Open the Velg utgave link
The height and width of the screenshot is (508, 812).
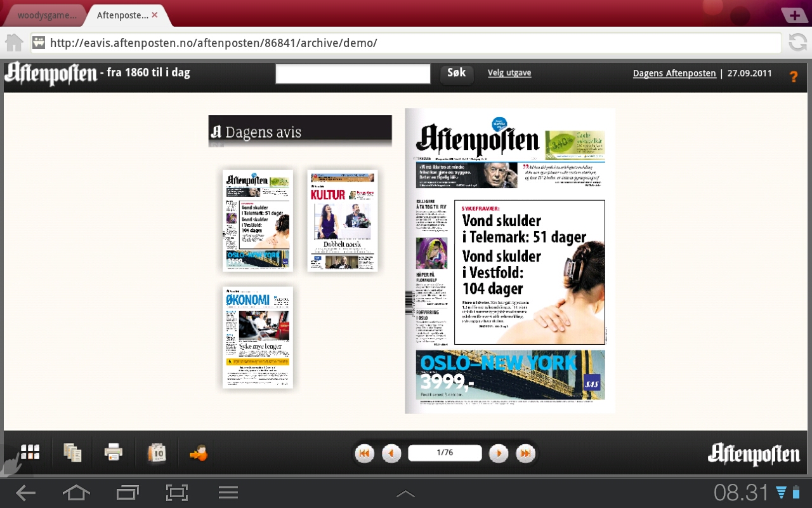coord(509,73)
